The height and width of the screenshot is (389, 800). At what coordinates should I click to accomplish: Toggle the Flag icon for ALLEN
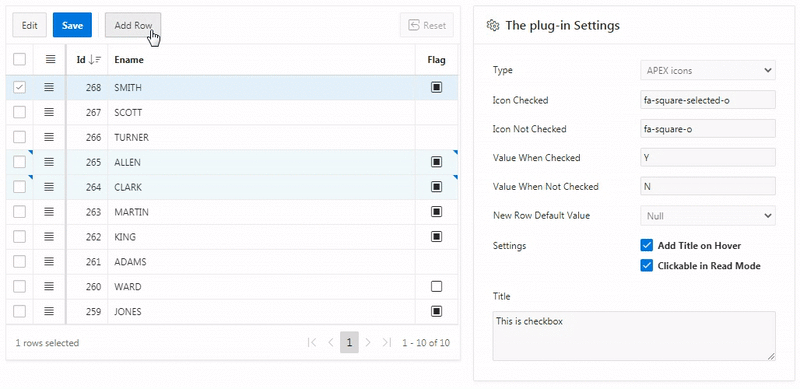tap(436, 162)
